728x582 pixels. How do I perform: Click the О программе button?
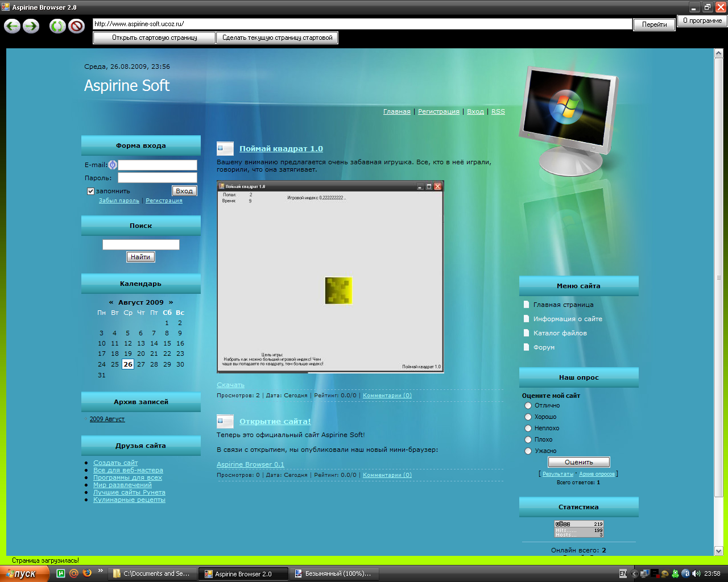pos(702,20)
